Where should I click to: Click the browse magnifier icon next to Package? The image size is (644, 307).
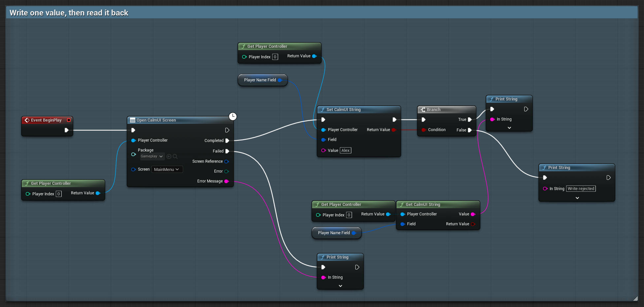[175, 156]
